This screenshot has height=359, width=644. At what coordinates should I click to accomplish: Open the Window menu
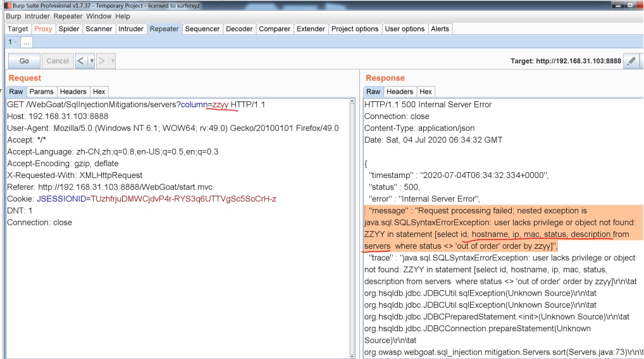point(99,16)
